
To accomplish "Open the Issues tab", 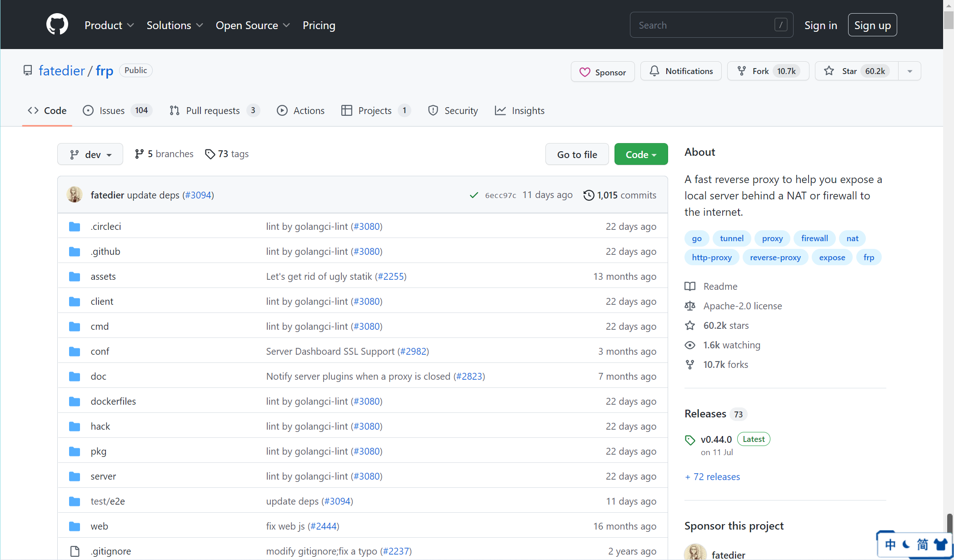I will pos(117,110).
